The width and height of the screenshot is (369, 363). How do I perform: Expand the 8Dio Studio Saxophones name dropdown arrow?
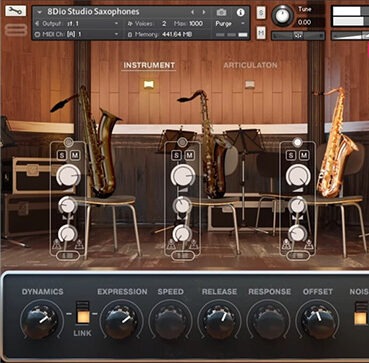click(40, 12)
